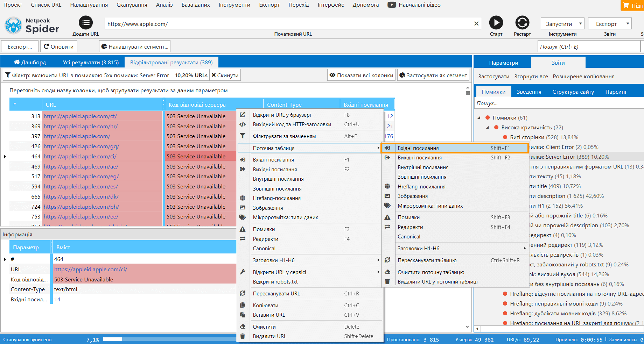
Task: Click Розширене копіювання in reports panel
Action: coord(583,76)
